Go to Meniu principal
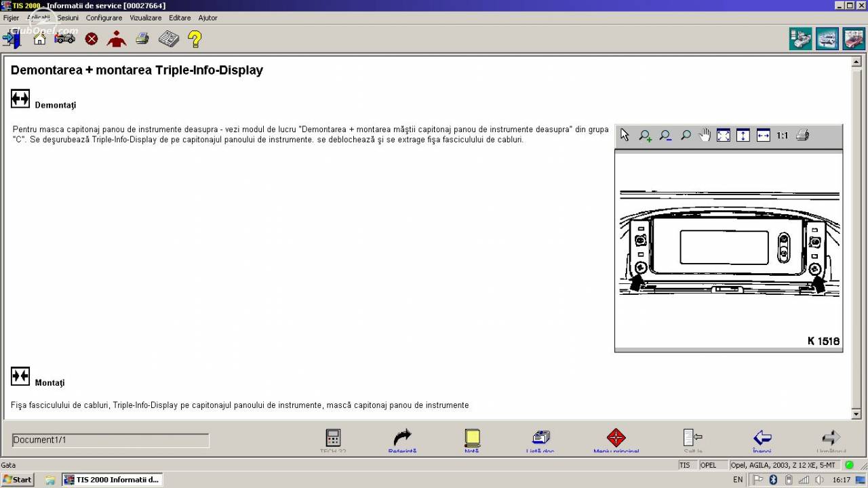Viewport: 868px width, 488px height. tap(616, 441)
